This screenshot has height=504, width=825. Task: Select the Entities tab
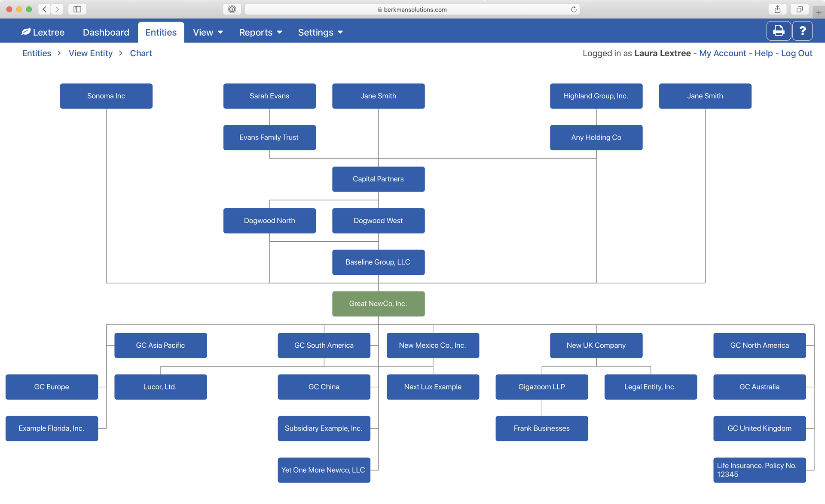(161, 32)
